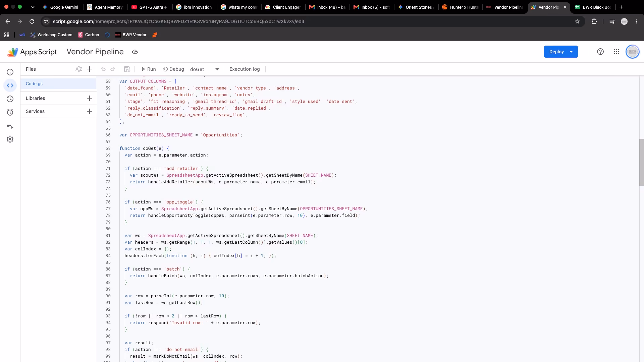Image resolution: width=644 pixels, height=362 pixels.
Task: Go back in browser history
Action: click(x=8, y=21)
